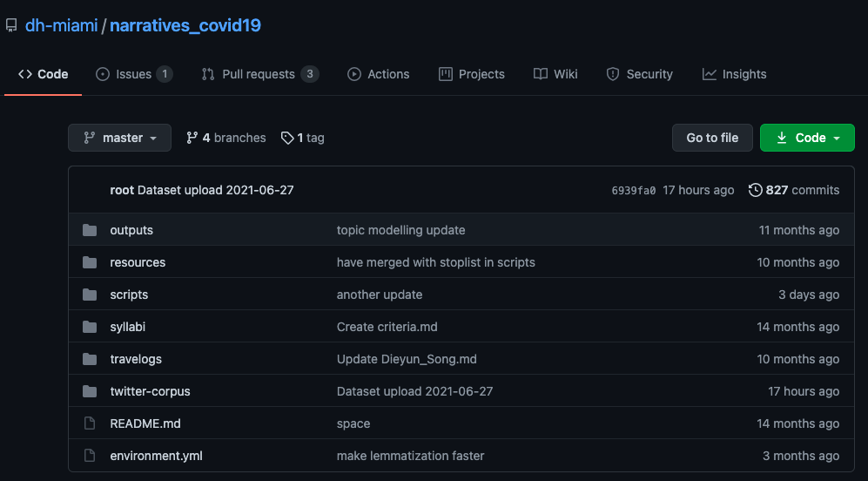Image resolution: width=868 pixels, height=481 pixels.
Task: Switch to the Insights tab
Action: pyautogui.click(x=735, y=74)
